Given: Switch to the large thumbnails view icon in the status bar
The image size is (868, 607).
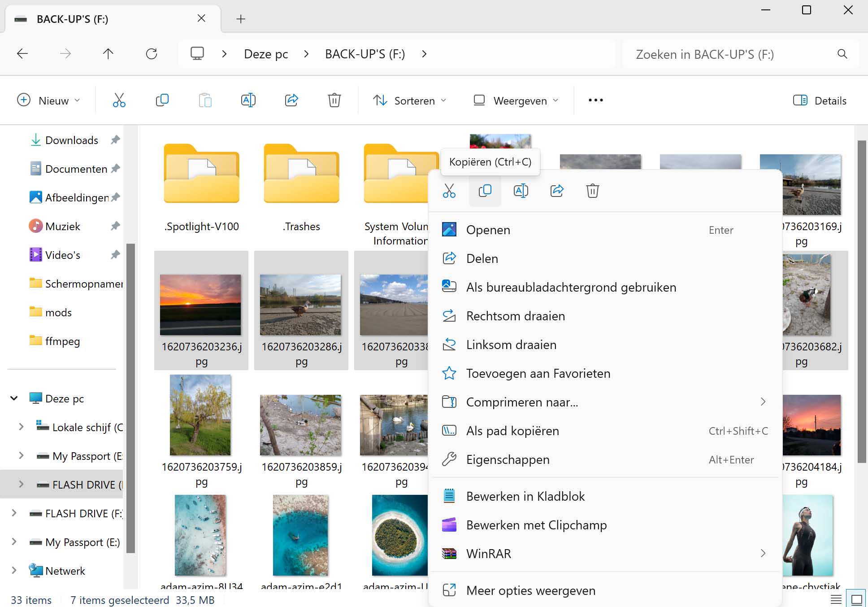Looking at the screenshot, I should pos(857,599).
